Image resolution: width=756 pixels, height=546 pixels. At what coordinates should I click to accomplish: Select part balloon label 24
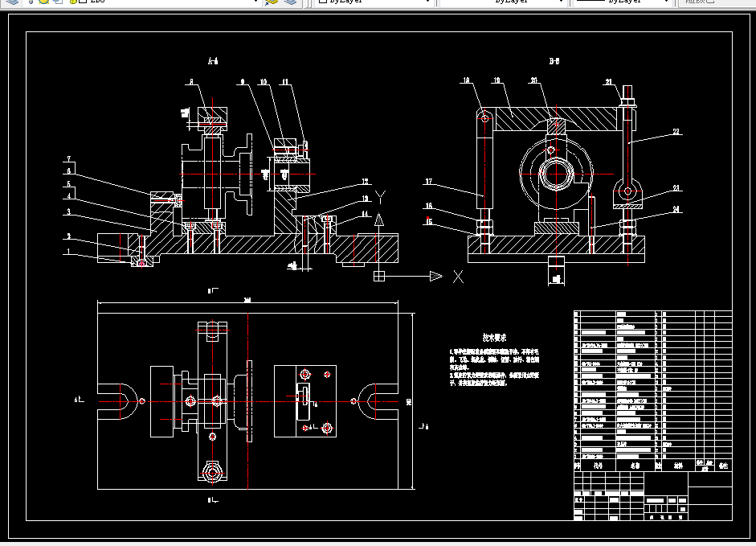676,209
